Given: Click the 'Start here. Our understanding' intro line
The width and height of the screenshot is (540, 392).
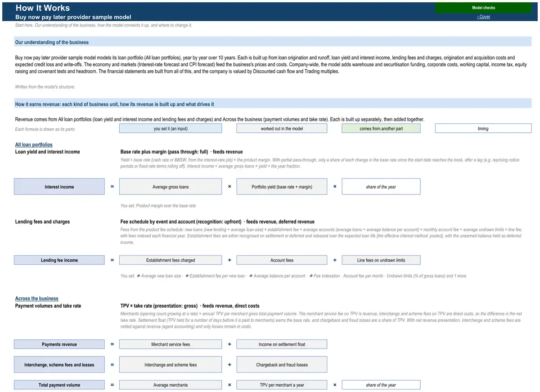Looking at the screenshot, I should pos(103,25).
